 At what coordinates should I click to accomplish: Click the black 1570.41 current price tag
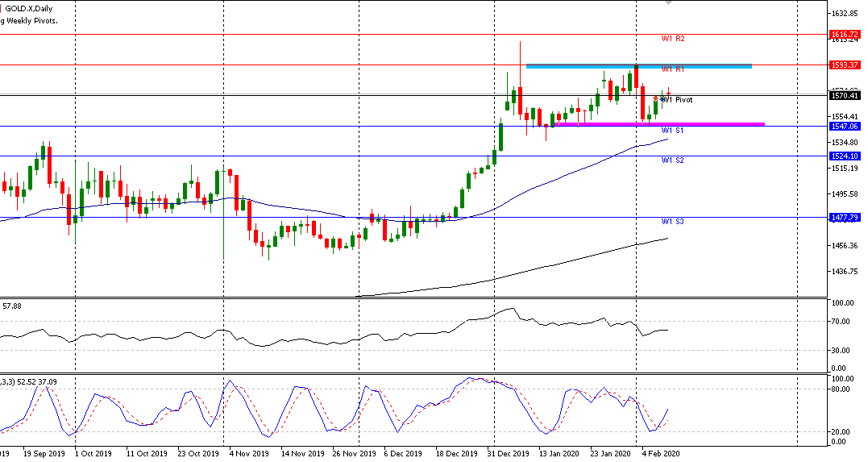(846, 96)
